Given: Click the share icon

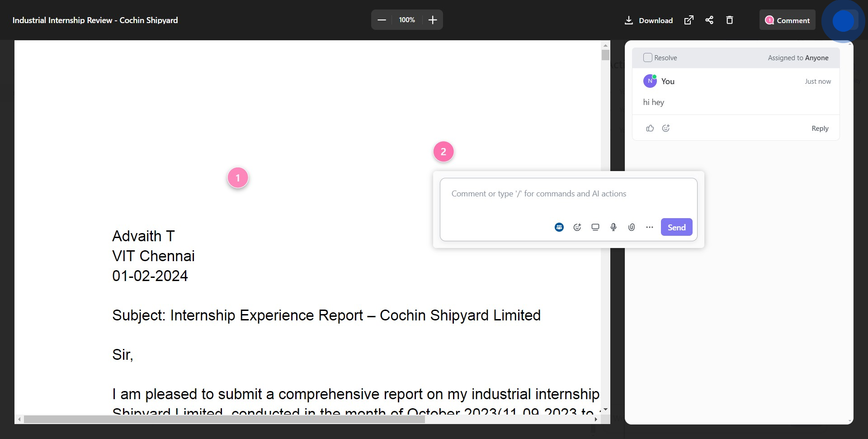Looking at the screenshot, I should click(709, 20).
